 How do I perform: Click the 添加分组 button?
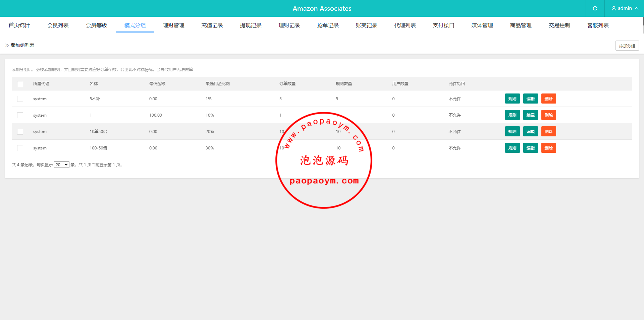pyautogui.click(x=627, y=46)
